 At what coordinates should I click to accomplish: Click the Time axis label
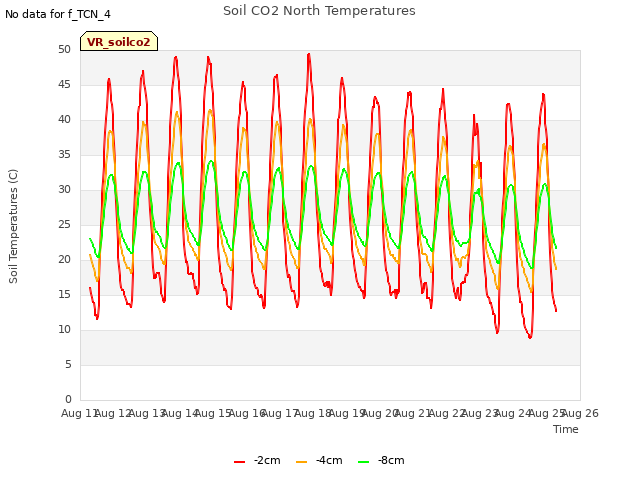[566, 429]
